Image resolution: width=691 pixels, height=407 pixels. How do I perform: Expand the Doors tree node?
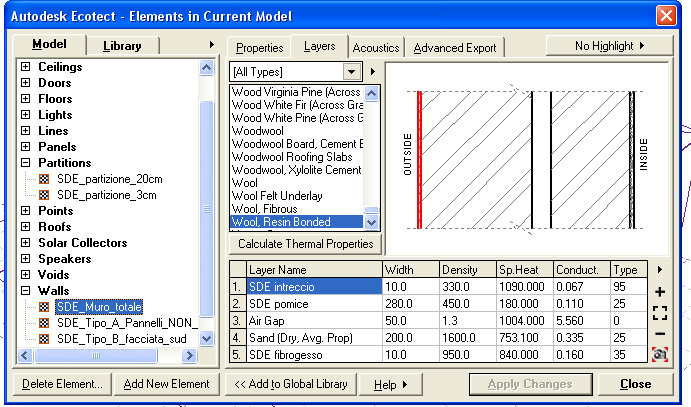click(x=26, y=82)
